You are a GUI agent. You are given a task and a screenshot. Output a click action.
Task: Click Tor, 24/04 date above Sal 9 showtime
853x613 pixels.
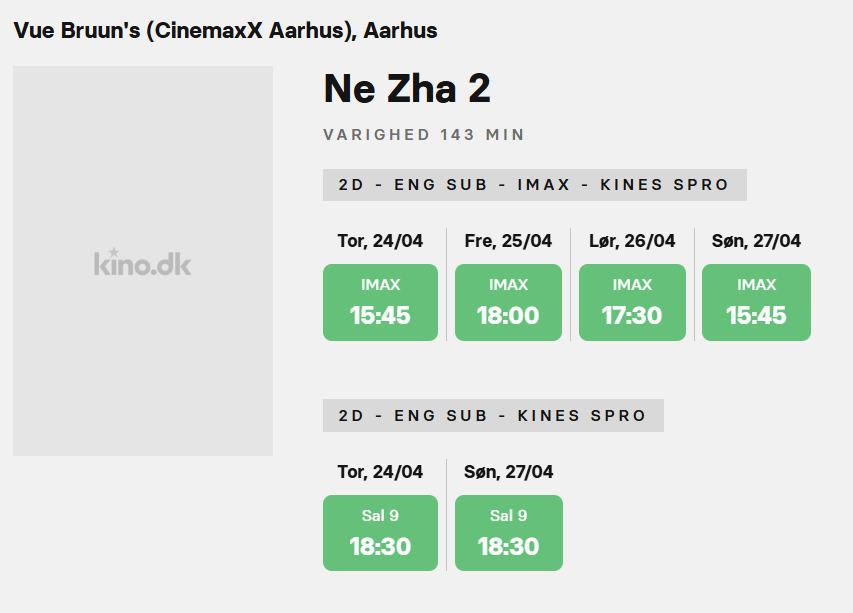tap(380, 472)
